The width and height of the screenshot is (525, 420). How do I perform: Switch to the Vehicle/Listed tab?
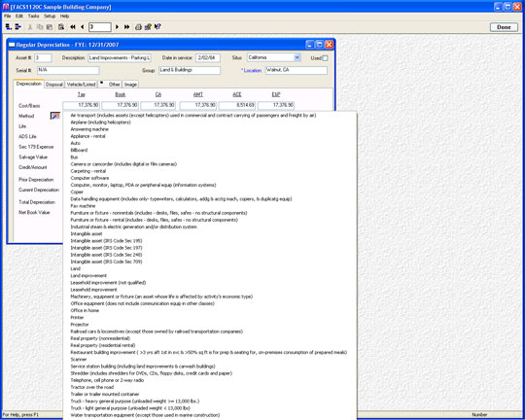click(x=81, y=85)
